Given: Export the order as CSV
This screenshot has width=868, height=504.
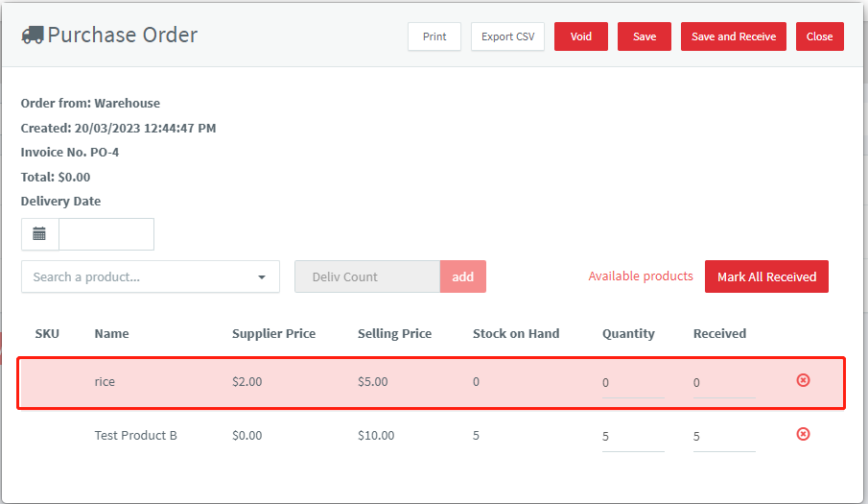Looking at the screenshot, I should (x=507, y=36).
